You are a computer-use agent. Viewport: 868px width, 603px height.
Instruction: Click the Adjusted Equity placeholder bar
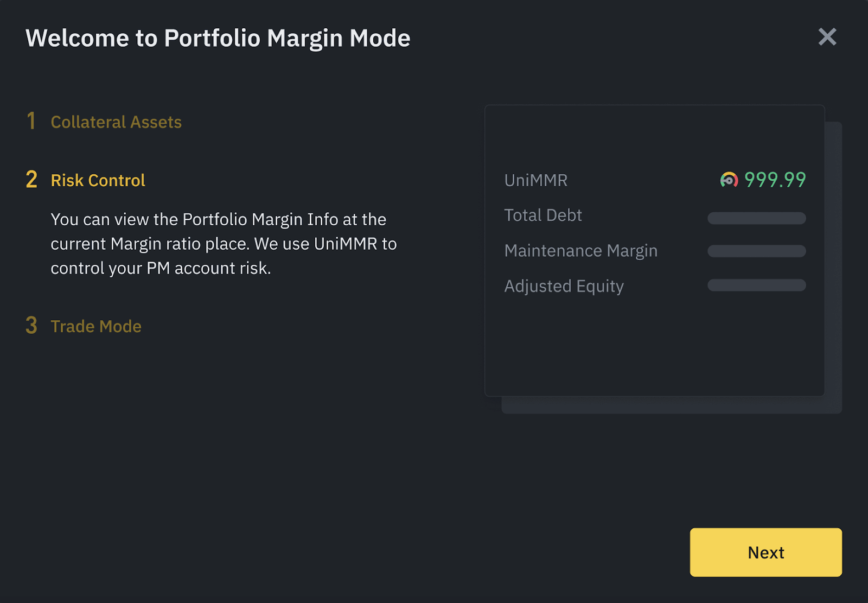click(x=756, y=285)
